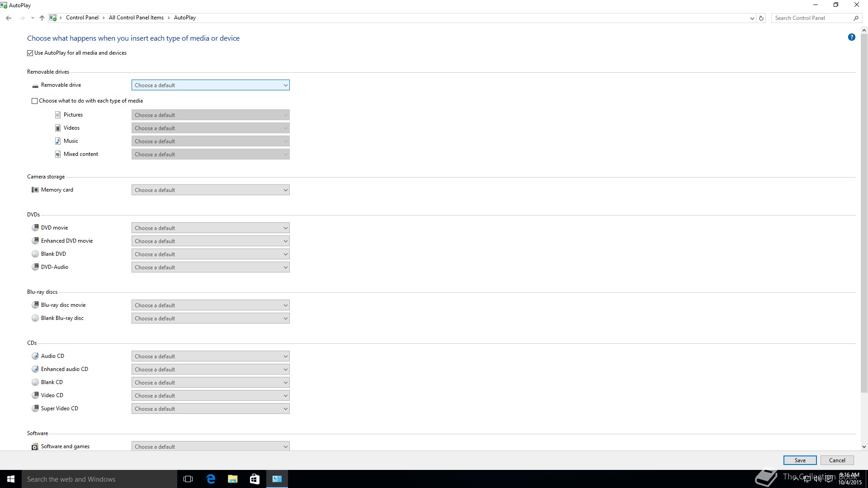The height and width of the screenshot is (488, 868).
Task: Click the blue Help question mark icon
Action: click(x=851, y=38)
